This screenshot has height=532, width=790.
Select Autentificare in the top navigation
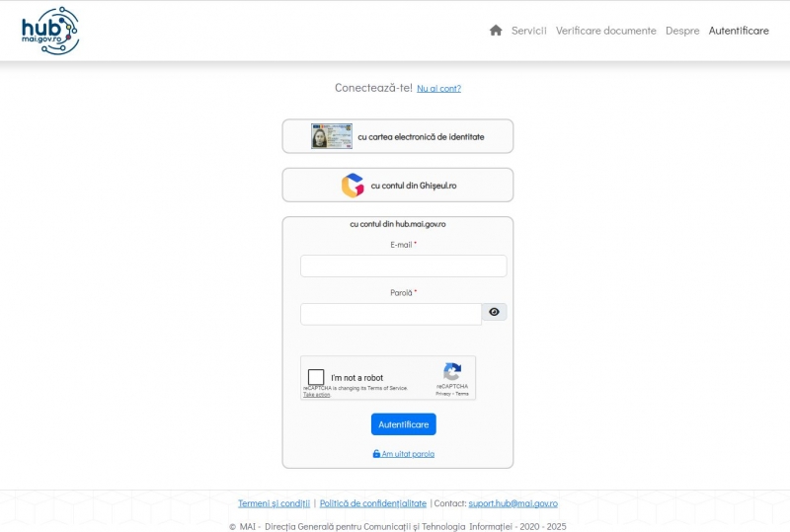(x=739, y=31)
